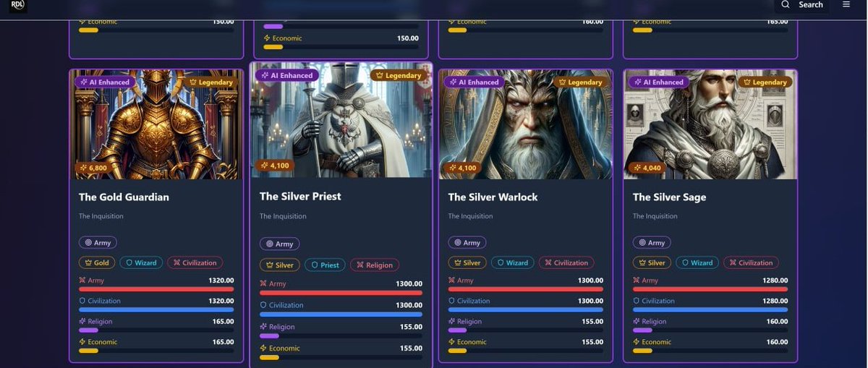The width and height of the screenshot is (868, 368).
Task: Select the Gold tag on Gold Guardian
Action: 96,263
